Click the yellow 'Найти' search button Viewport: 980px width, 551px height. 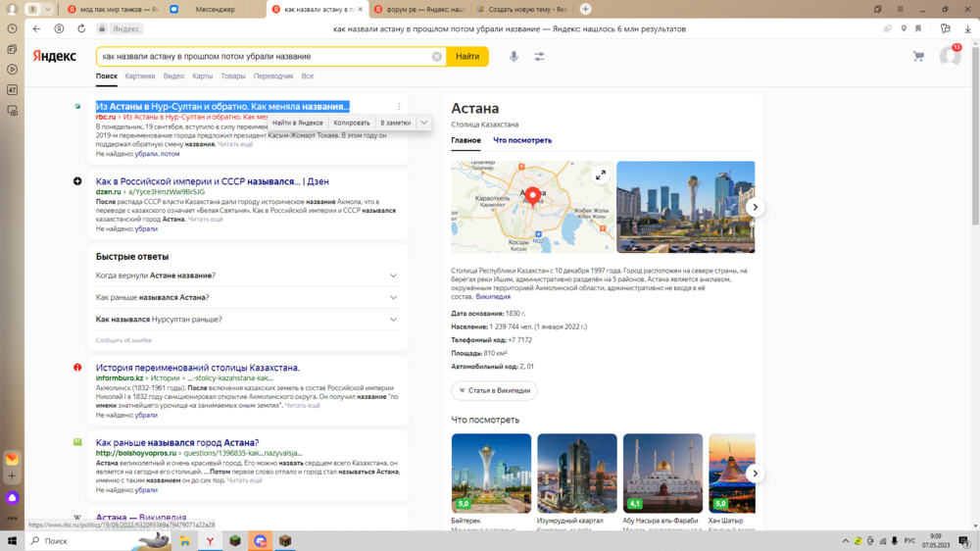(467, 56)
